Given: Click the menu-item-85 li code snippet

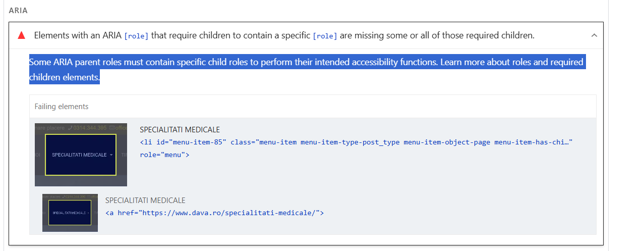Looking at the screenshot, I should [x=356, y=142].
